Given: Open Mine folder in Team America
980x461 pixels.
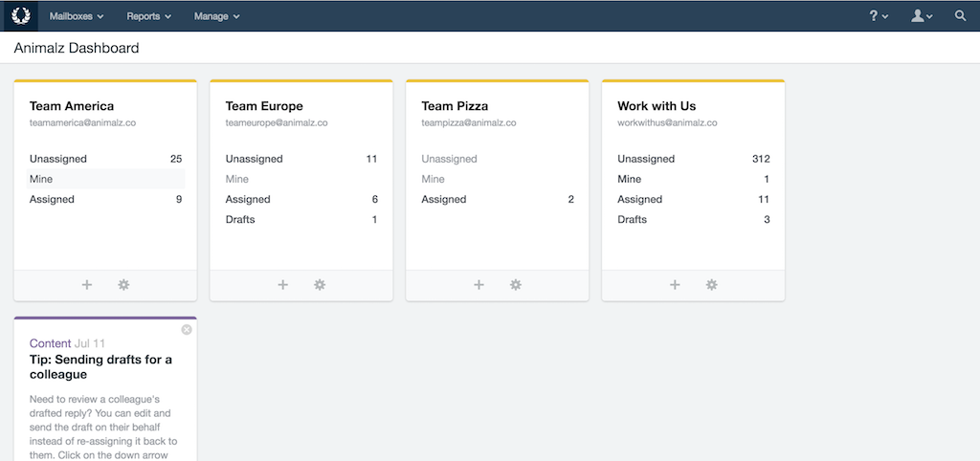Looking at the screenshot, I should [105, 179].
